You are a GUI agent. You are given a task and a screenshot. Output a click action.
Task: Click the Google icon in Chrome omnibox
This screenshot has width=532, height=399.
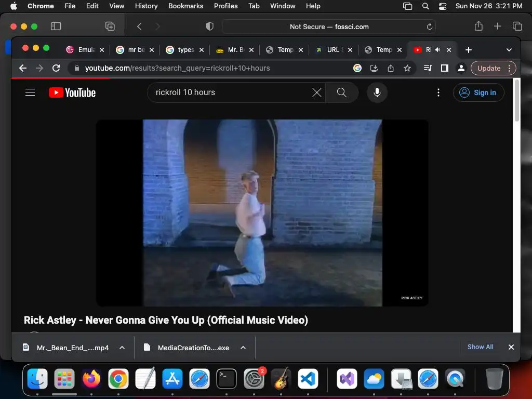(x=357, y=68)
